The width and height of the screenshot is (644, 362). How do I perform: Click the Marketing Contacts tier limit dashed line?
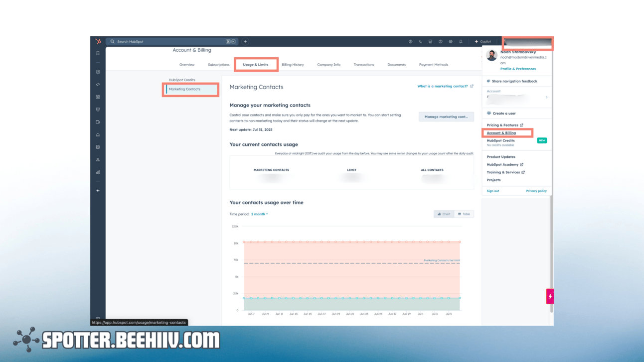tap(351, 263)
